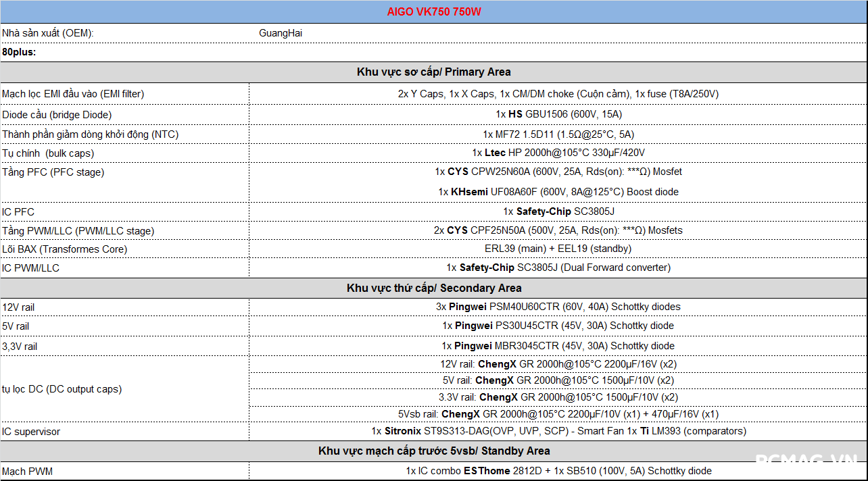Select the 'Khu vực thứ cấp/ Secondary Area' header

coord(434,288)
